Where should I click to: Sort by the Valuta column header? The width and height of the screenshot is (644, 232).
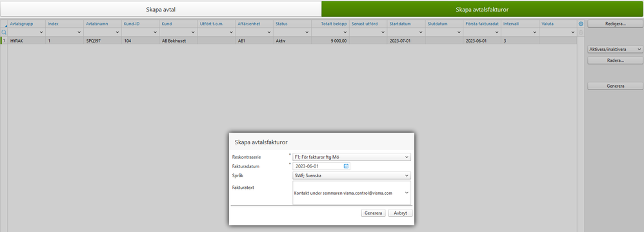click(x=558, y=24)
